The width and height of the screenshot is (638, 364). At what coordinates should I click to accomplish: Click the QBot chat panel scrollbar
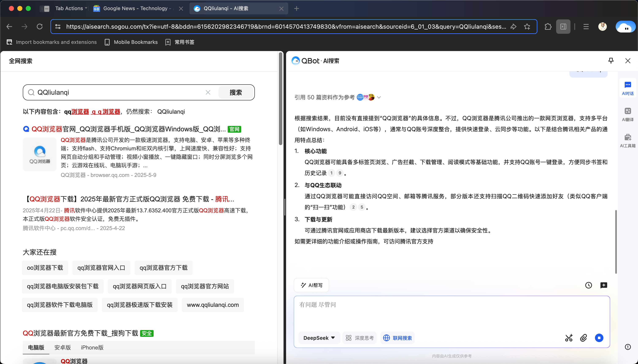tap(616, 242)
